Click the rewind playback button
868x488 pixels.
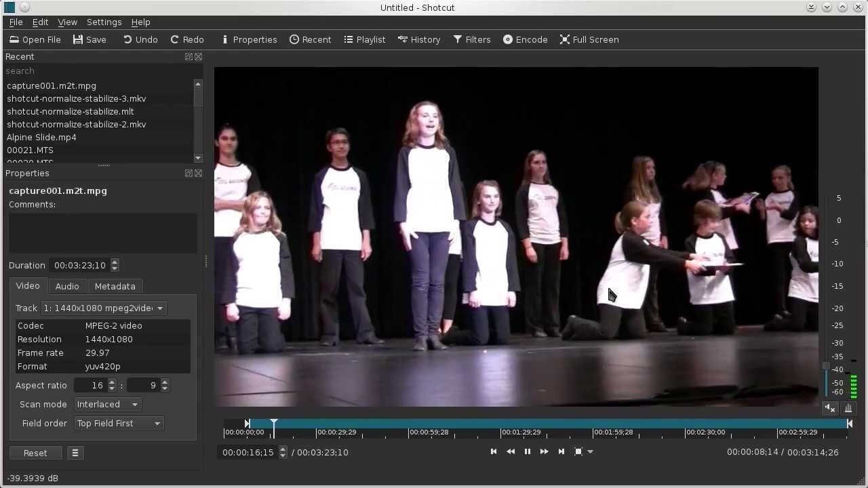click(x=511, y=451)
